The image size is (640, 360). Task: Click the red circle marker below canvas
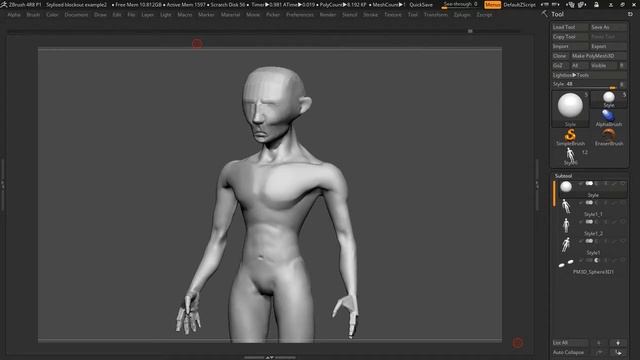coord(518,343)
